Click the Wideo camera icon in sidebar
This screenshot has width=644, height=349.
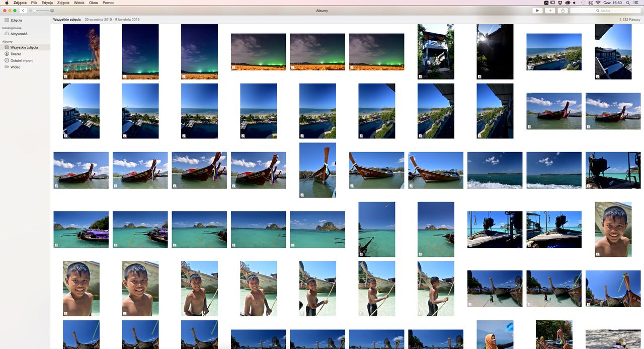7,67
